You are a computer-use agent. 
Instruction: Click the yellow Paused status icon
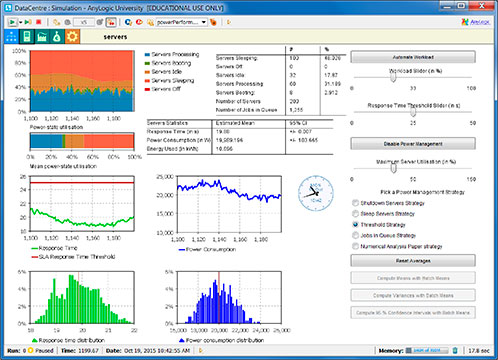click(x=30, y=350)
